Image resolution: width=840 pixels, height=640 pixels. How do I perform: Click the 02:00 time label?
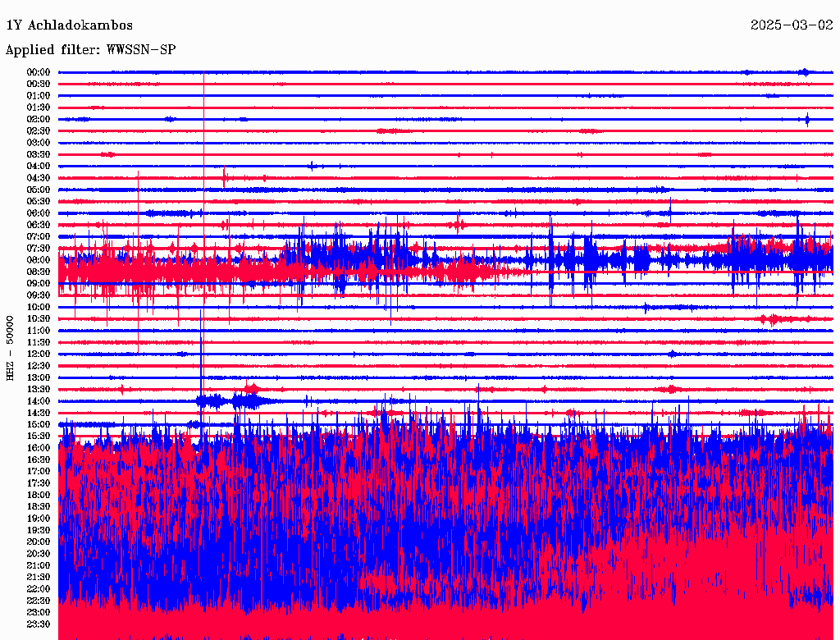click(39, 120)
